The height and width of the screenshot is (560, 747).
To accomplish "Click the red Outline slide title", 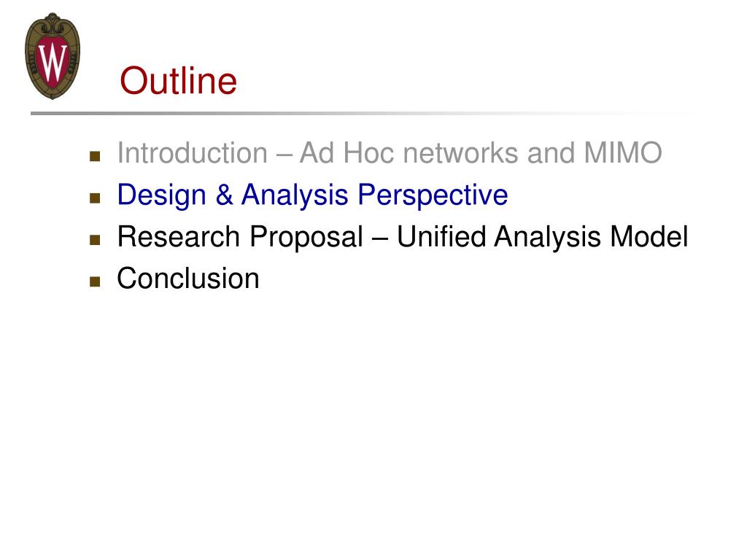I will coord(178,80).
